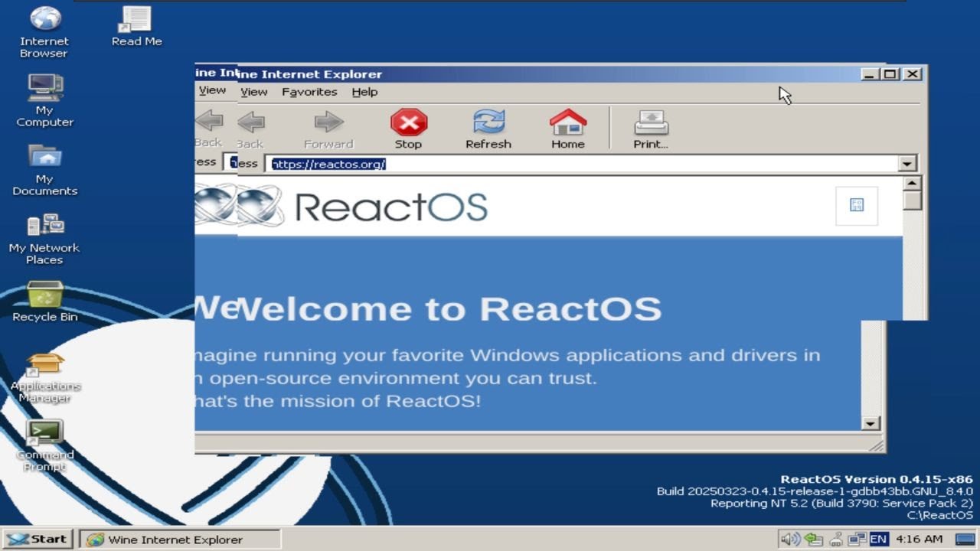Open the Internet Browser desktop icon
This screenshot has width=980, height=551.
[44, 31]
